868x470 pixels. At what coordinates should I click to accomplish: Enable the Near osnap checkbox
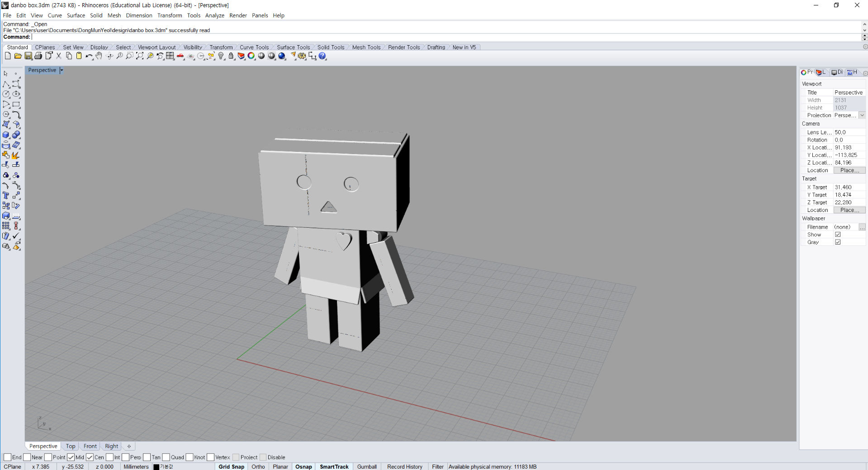pos(27,457)
